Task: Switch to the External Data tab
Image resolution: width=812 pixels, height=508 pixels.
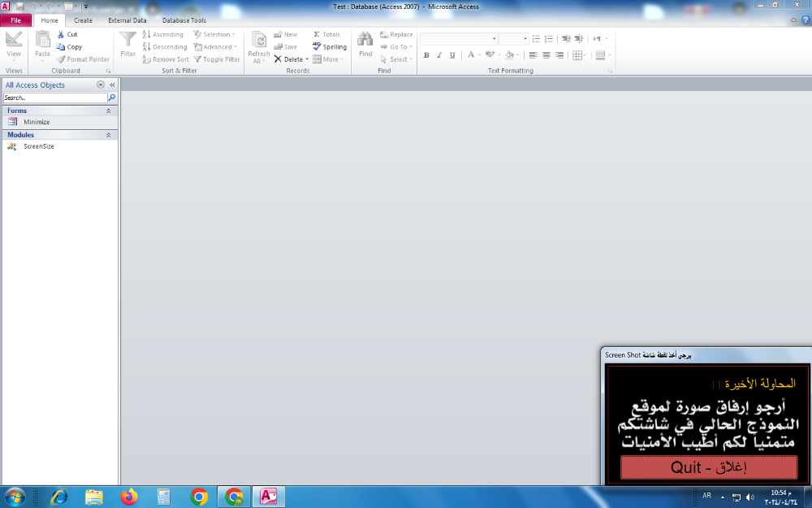Action: (x=127, y=20)
